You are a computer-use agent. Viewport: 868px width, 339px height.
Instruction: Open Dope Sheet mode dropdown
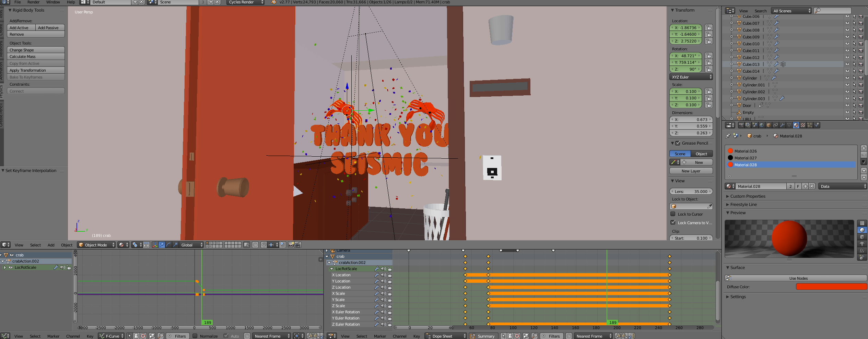pyautogui.click(x=446, y=336)
